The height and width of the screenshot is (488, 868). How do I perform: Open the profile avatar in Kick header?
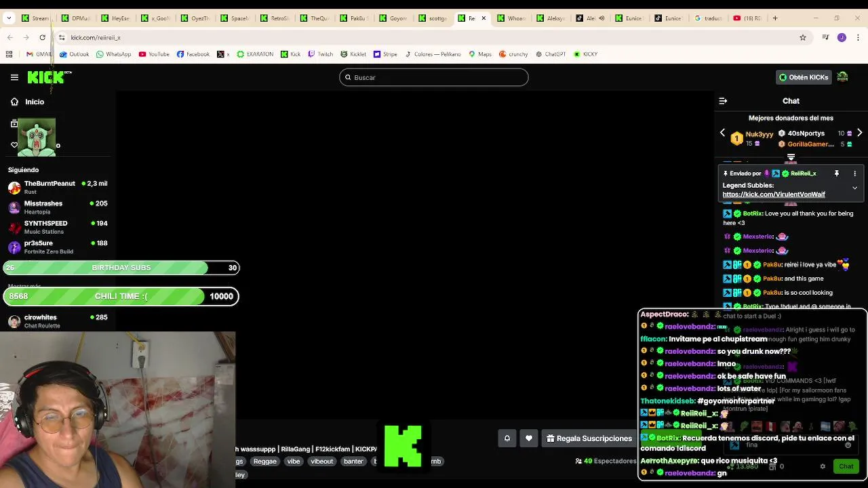843,77
